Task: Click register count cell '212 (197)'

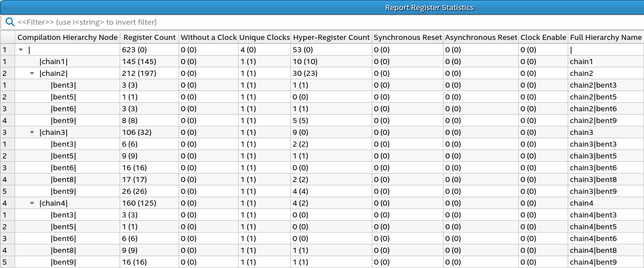Action: point(139,74)
